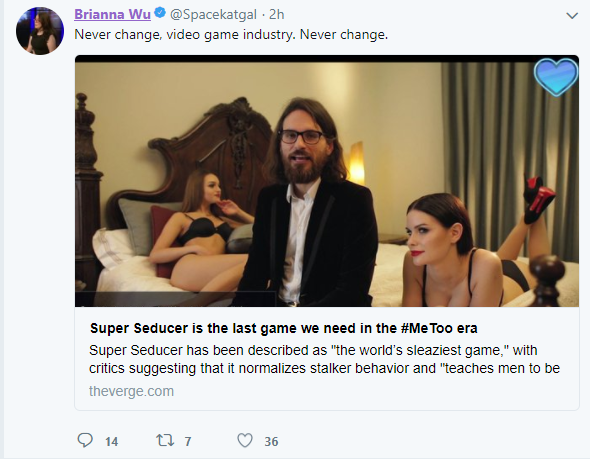Screen dimensions: 590x459
Task: View the 14 replies count
Action: 111,441
